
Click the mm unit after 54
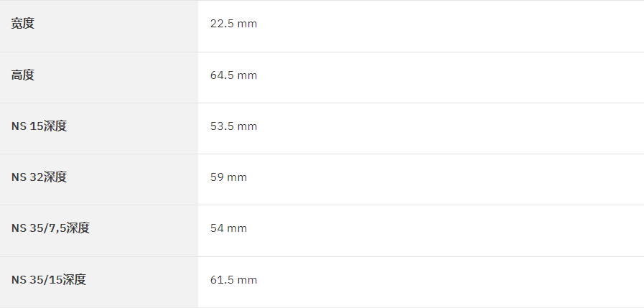[237, 228]
